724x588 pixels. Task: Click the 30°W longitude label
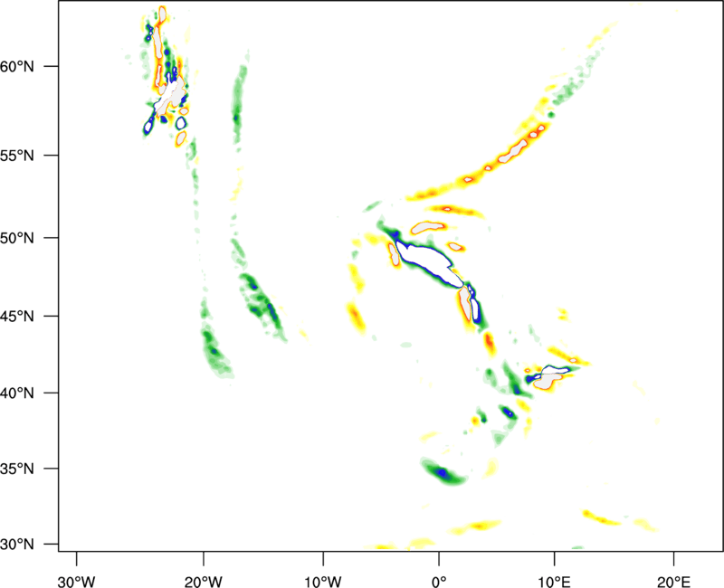point(76,582)
